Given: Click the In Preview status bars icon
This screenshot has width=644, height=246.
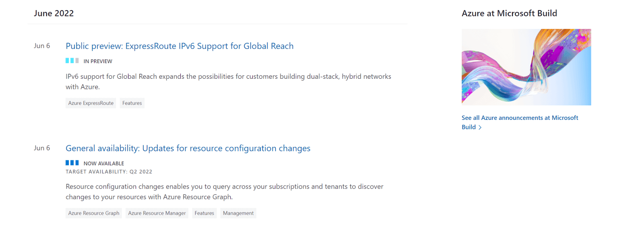Looking at the screenshot, I should [x=72, y=61].
